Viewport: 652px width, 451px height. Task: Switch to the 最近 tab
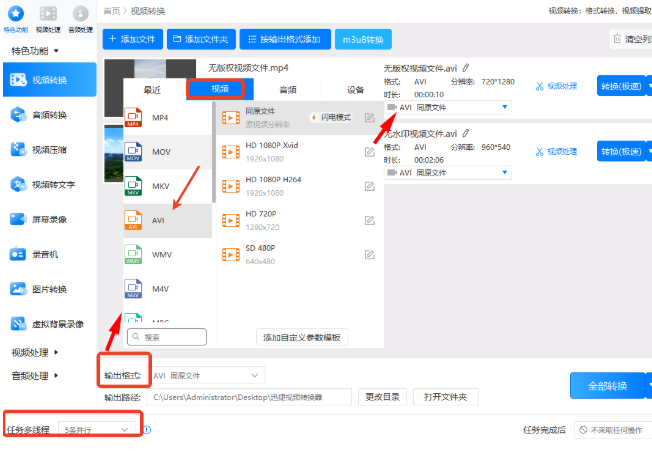point(152,90)
